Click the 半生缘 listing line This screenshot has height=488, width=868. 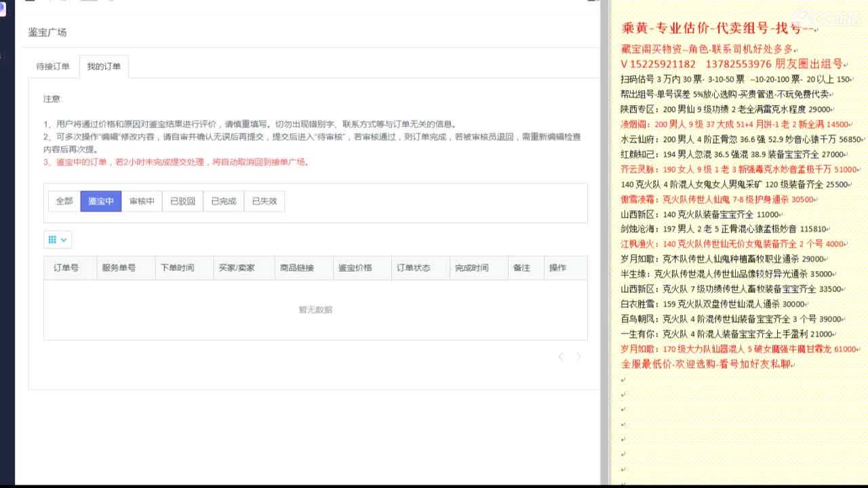[727, 274]
